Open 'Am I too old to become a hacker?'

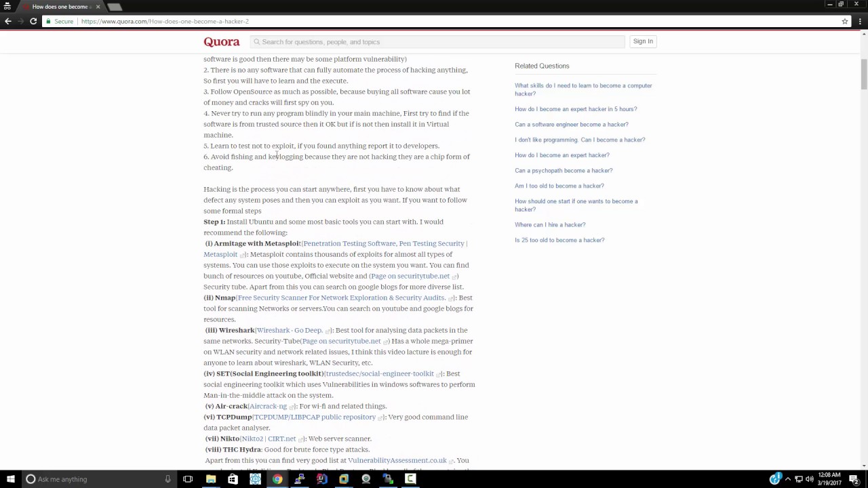pyautogui.click(x=559, y=186)
